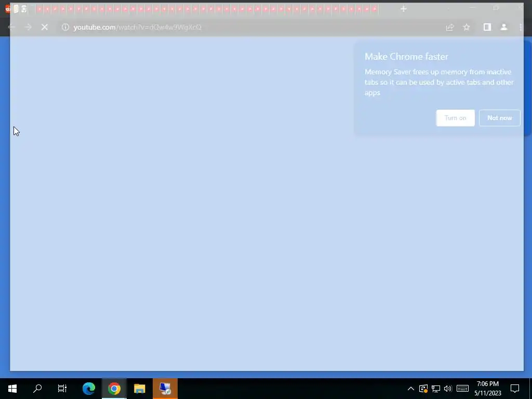Switch to remote desktop app on taskbar

point(165,389)
